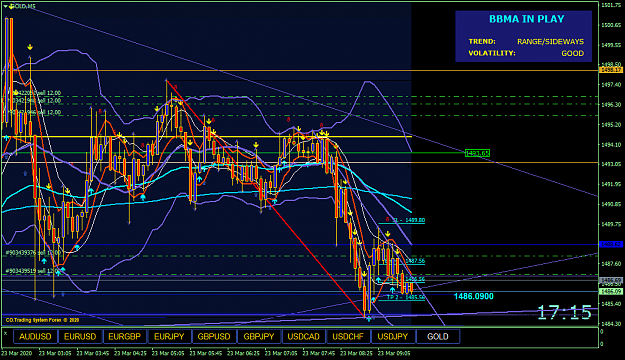The width and height of the screenshot is (625, 360).
Task: Select the green 1493.65 level label
Action: pos(477,153)
